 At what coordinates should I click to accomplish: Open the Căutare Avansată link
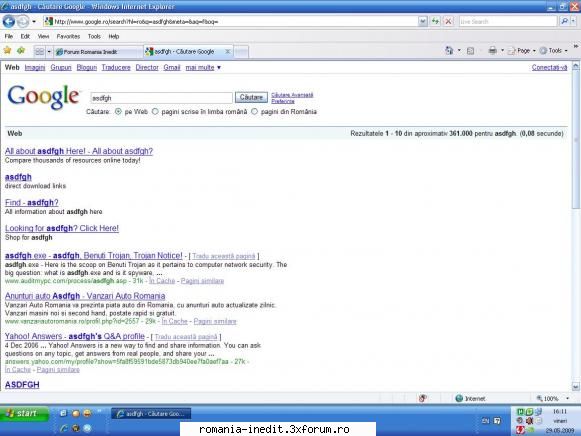click(292, 95)
